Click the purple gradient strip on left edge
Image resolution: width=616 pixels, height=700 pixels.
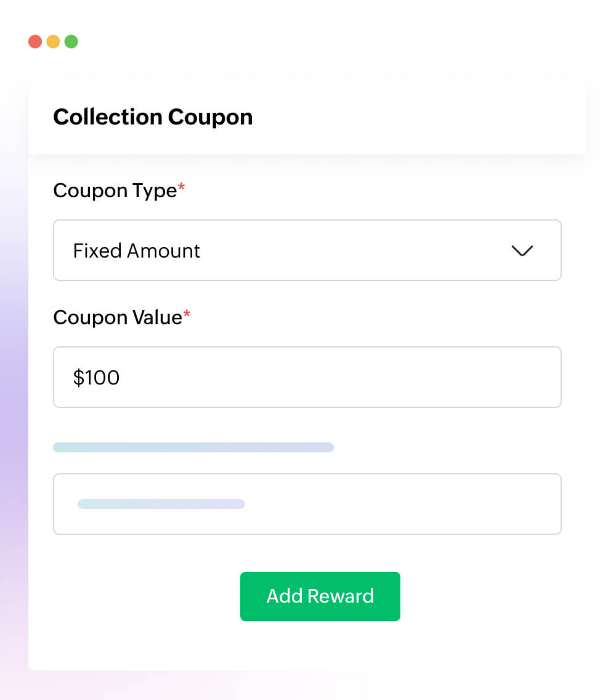pos(14,419)
